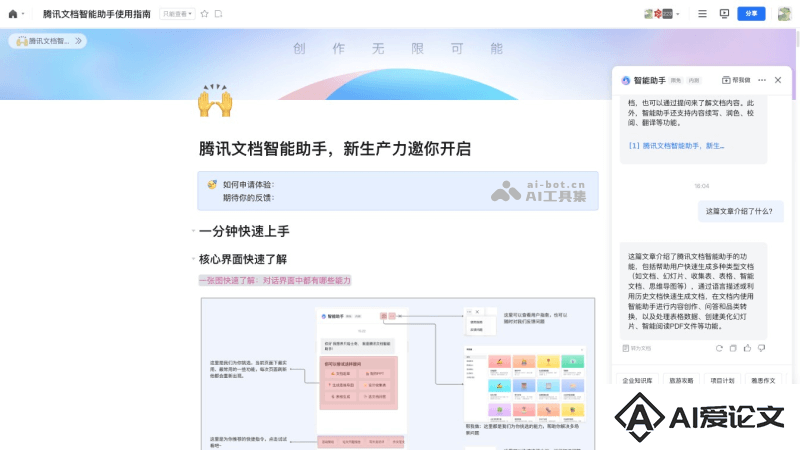
Task: Click the blue 分享 button
Action: (x=751, y=14)
